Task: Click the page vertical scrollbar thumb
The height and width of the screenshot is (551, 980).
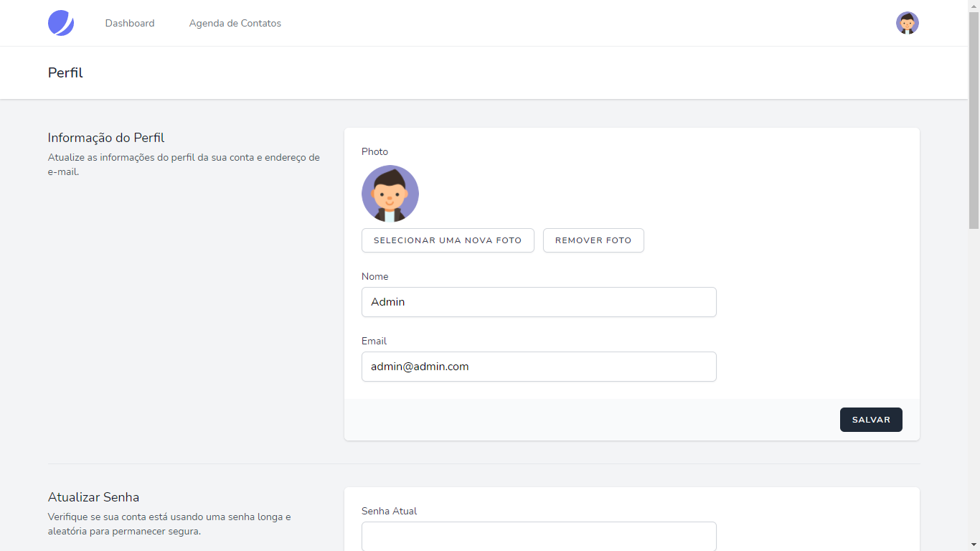Action: [974, 119]
